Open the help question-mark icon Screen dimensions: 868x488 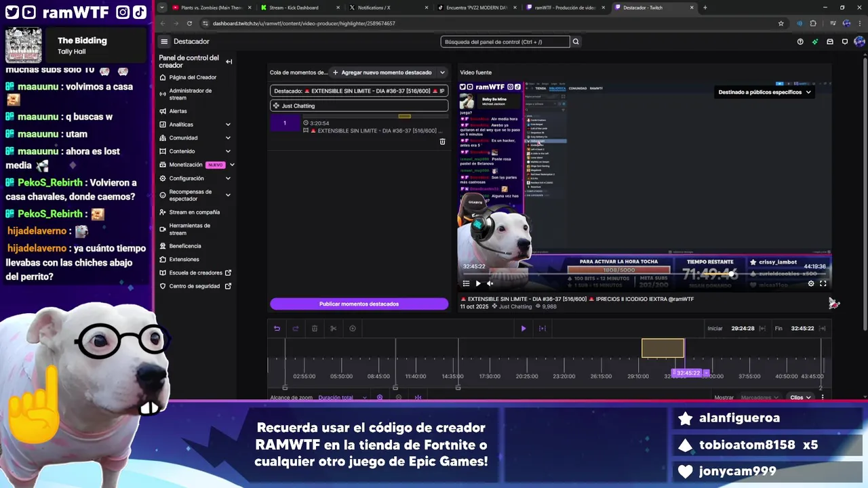(800, 41)
